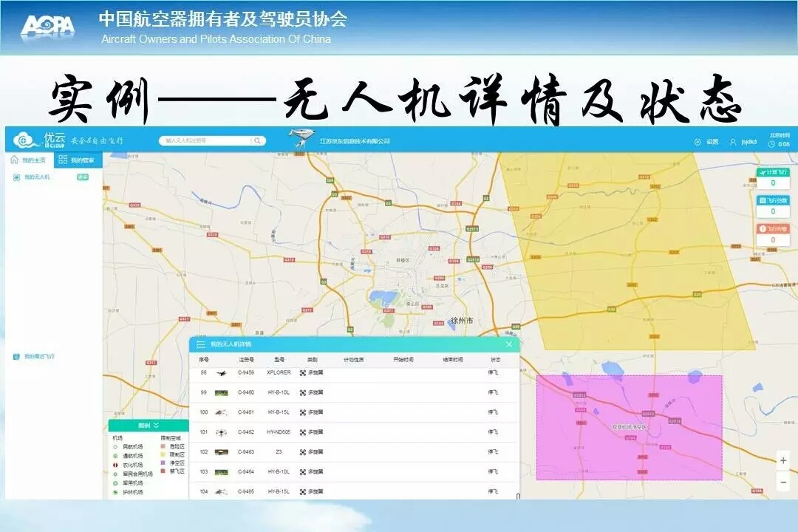Click the 停飞 status in row 101
Image resolution: width=798 pixels, height=532 pixels.
pos(493,432)
